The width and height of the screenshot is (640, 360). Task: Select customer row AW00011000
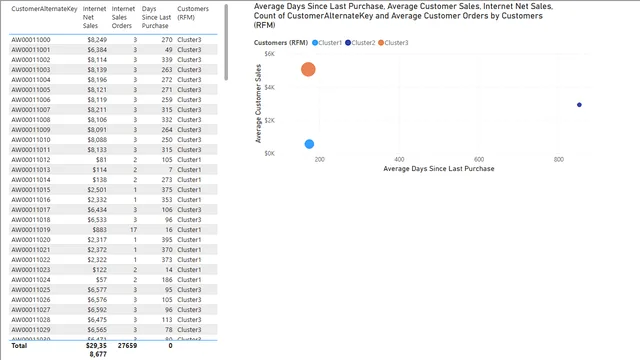coord(113,40)
